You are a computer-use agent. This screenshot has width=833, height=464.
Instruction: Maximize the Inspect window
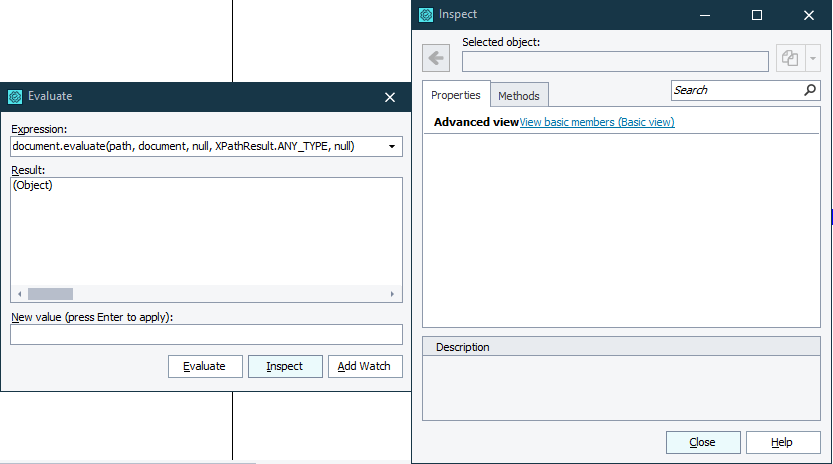click(x=757, y=15)
